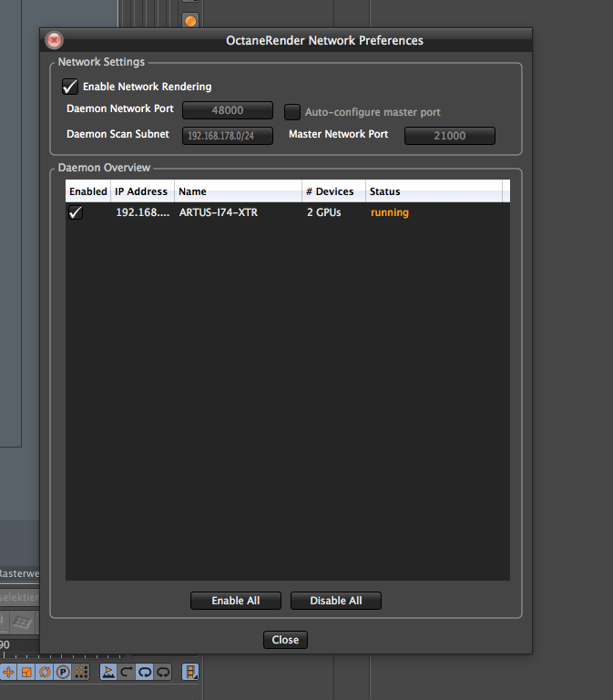Click the 2 GPUs device cell
This screenshot has width=613, height=700.
[324, 212]
